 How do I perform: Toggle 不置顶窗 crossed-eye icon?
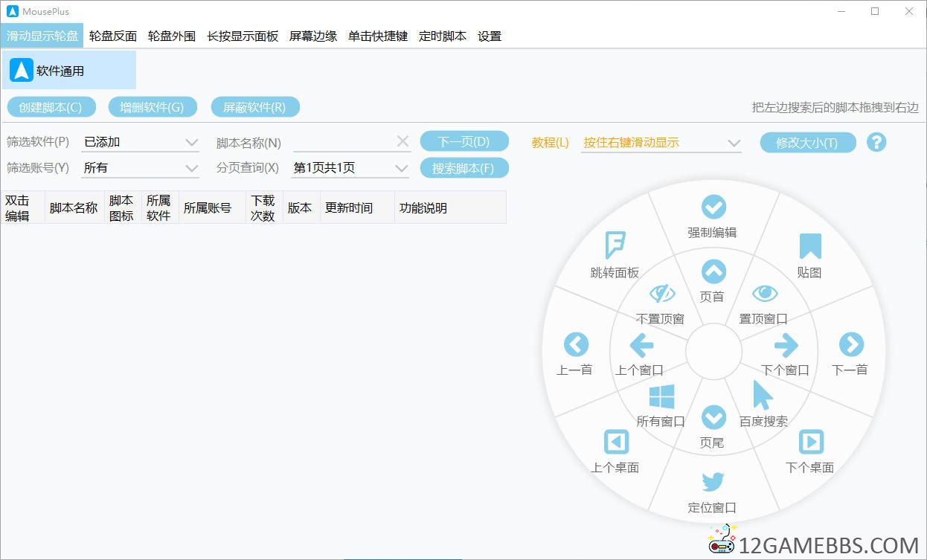pyautogui.click(x=661, y=294)
